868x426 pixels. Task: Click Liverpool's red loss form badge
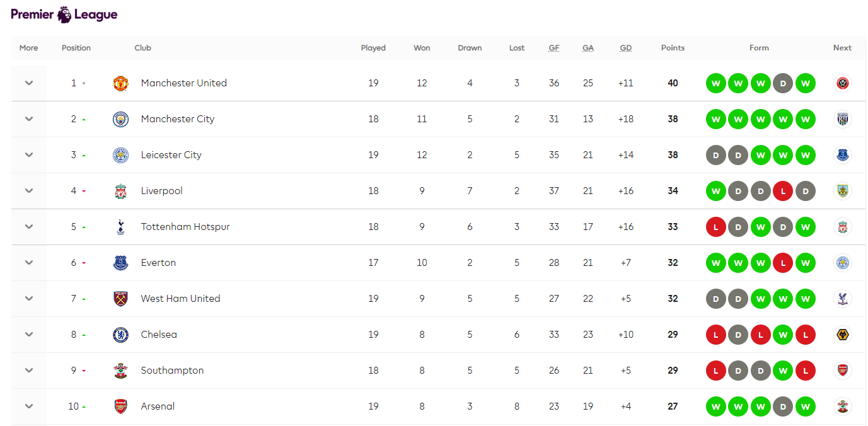(x=783, y=191)
